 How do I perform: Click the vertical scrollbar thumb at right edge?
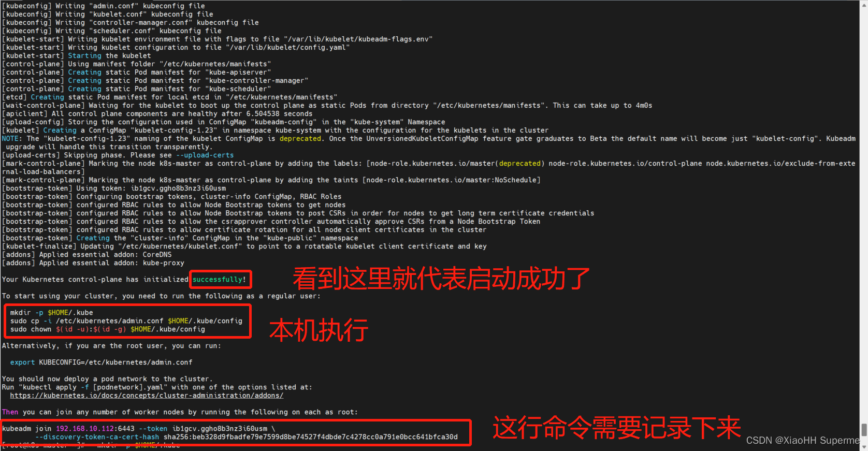coord(864,430)
